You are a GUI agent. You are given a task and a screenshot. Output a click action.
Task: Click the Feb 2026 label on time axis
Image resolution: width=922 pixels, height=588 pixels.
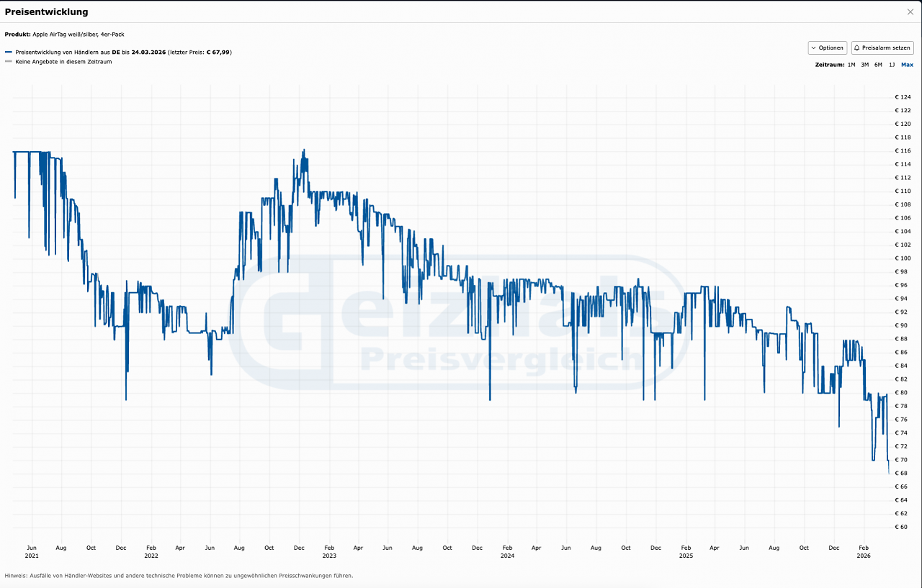864,551
